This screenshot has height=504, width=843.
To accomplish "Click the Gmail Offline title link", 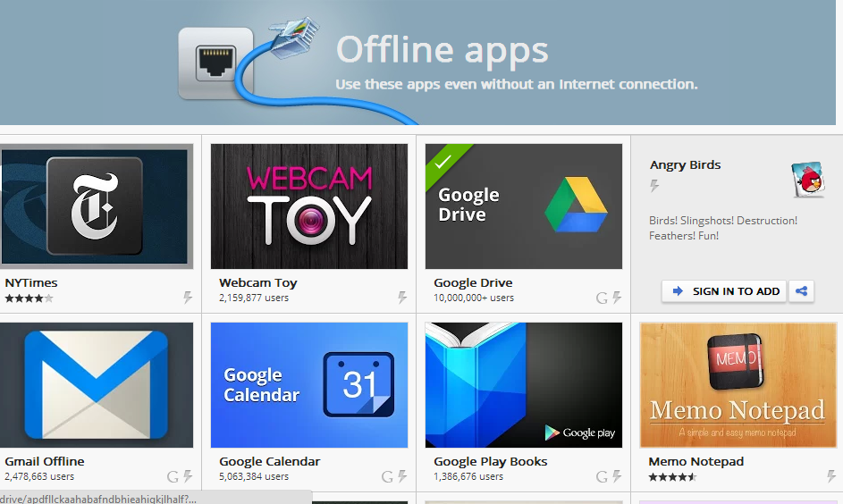I will click(x=45, y=461).
